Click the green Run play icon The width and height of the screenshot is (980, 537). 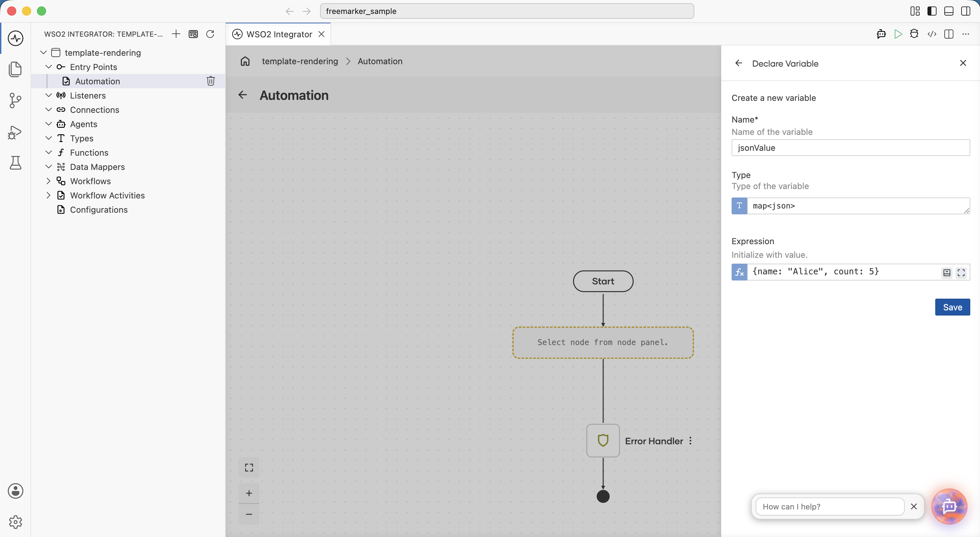tap(898, 34)
